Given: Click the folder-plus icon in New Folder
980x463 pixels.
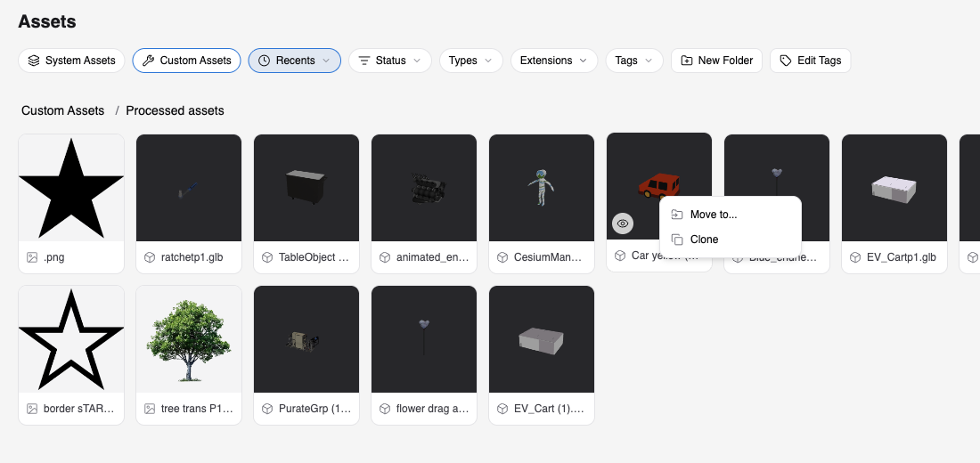Looking at the screenshot, I should click(687, 61).
